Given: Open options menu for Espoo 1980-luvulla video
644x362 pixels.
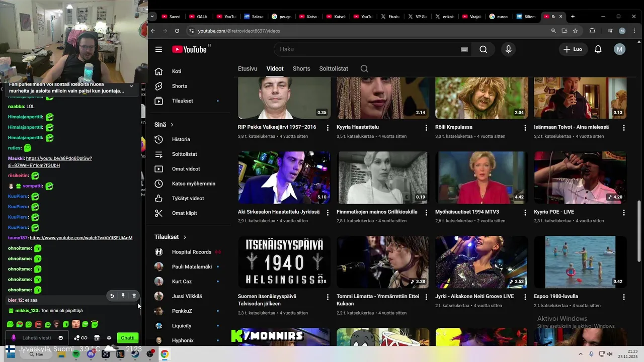Looking at the screenshot, I should 624,297.
